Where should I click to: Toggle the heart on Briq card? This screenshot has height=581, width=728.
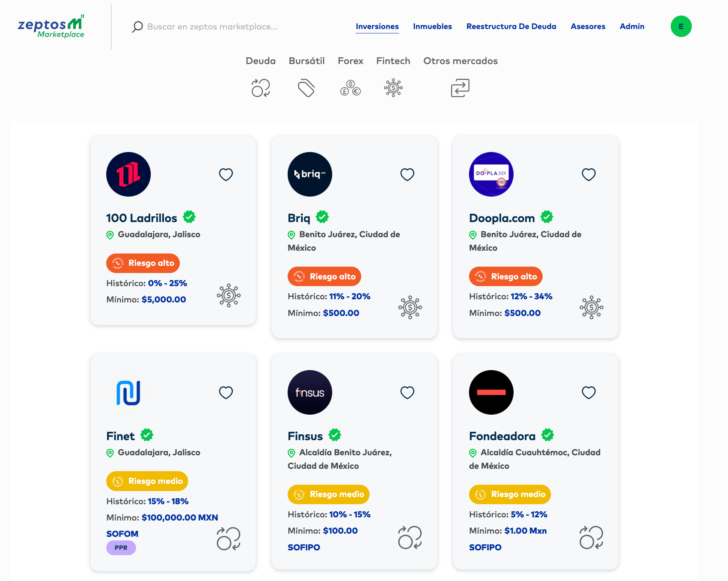point(407,174)
